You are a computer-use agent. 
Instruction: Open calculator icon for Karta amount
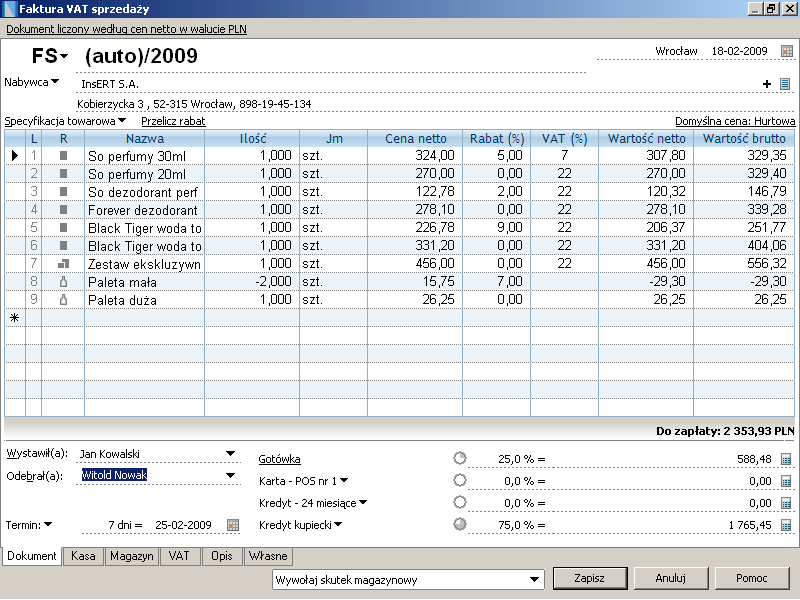[x=786, y=481]
